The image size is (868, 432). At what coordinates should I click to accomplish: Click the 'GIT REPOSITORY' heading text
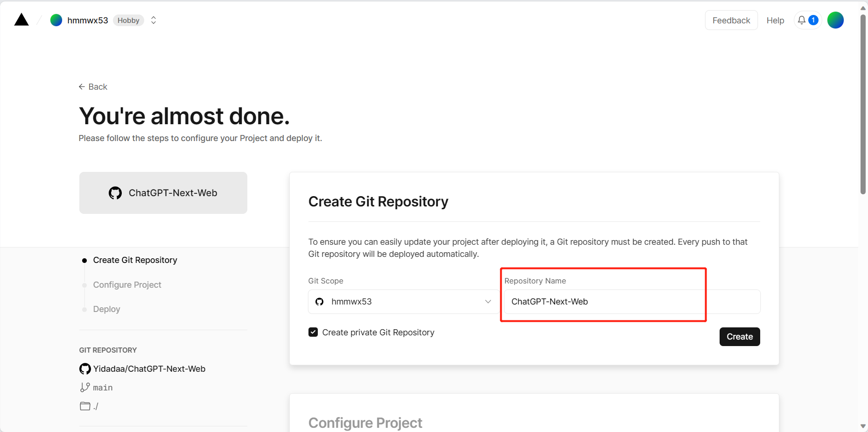108,350
